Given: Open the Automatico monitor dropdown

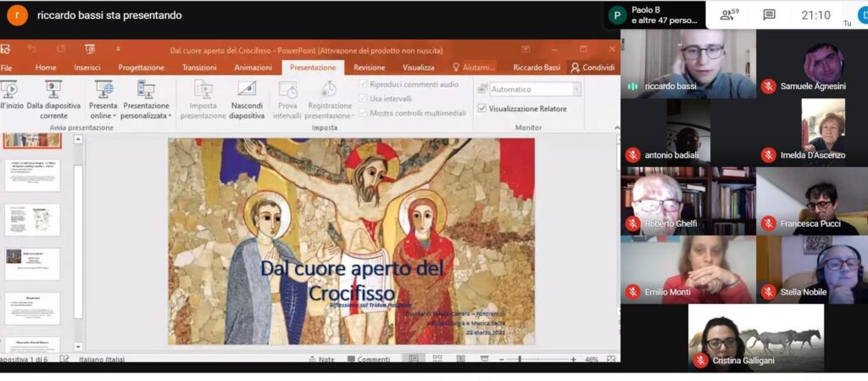Looking at the screenshot, I should [x=576, y=89].
